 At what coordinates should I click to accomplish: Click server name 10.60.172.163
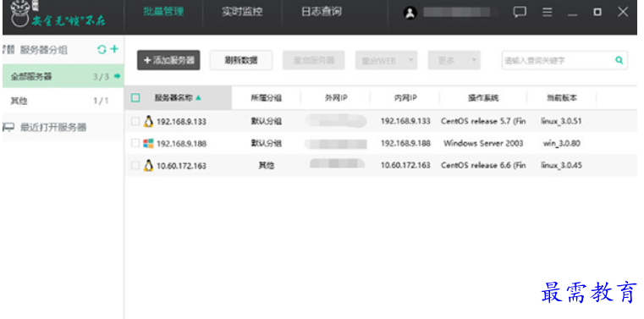point(181,166)
